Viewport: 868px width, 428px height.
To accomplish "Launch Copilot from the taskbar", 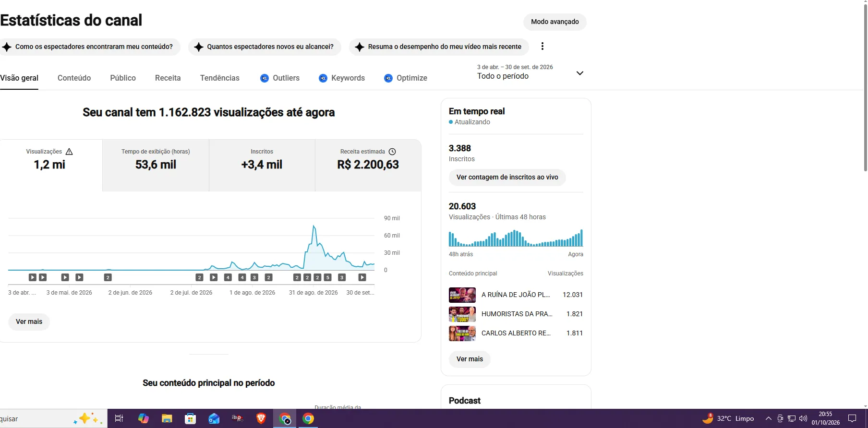I will pos(143,418).
